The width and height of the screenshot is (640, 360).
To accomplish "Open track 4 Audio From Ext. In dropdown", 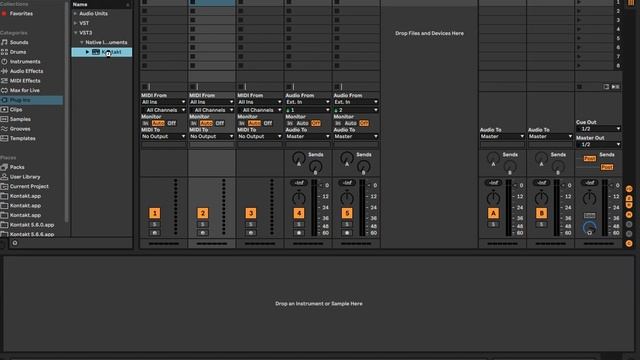I will [308, 102].
